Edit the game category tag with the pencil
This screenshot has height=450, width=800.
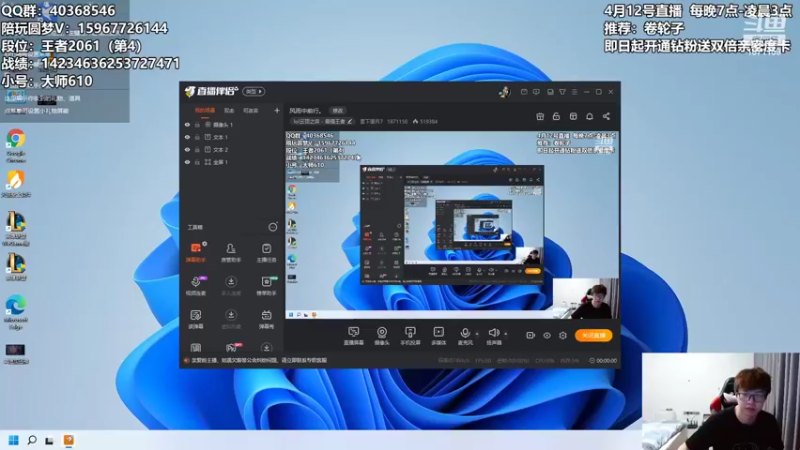[349, 121]
